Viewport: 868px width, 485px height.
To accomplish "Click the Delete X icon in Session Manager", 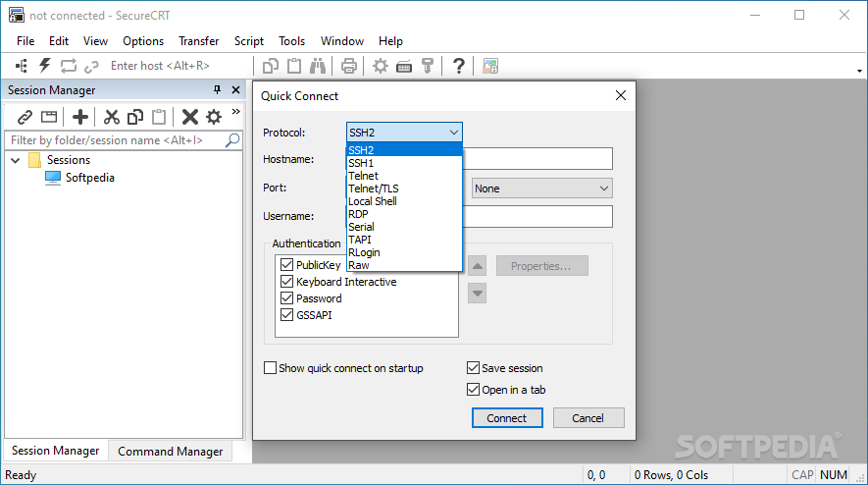I will [190, 117].
